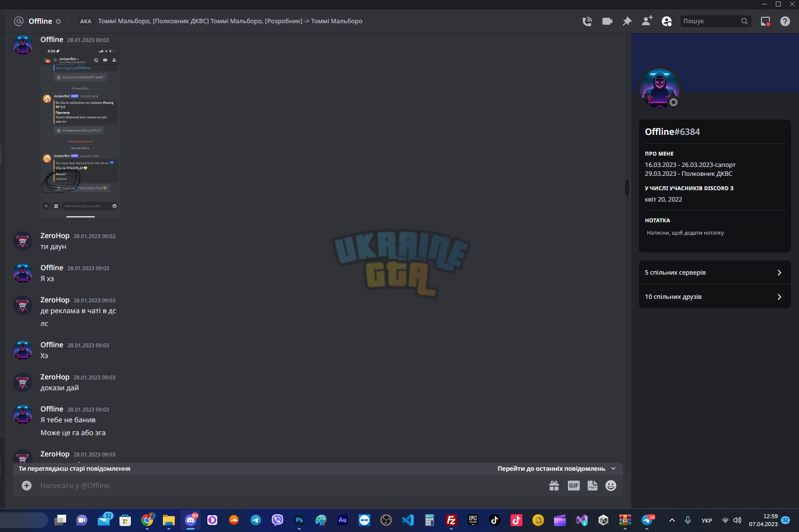Open the gift Nitro icon

554,486
